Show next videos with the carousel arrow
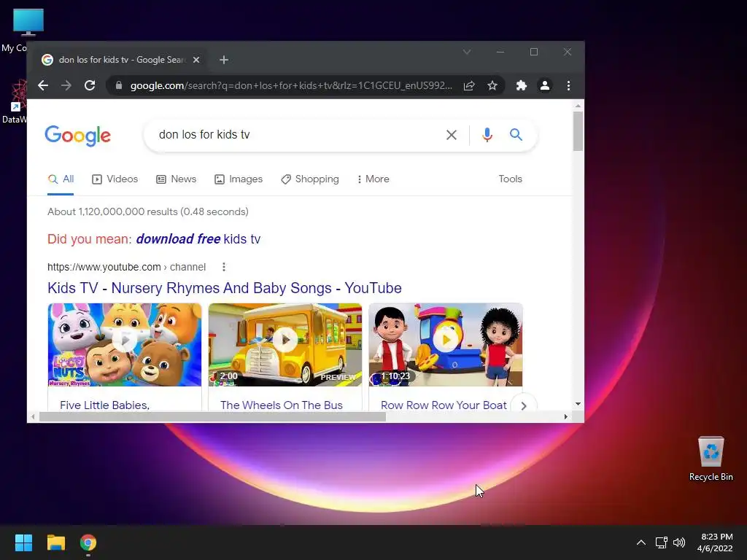The image size is (747, 560). 524,405
